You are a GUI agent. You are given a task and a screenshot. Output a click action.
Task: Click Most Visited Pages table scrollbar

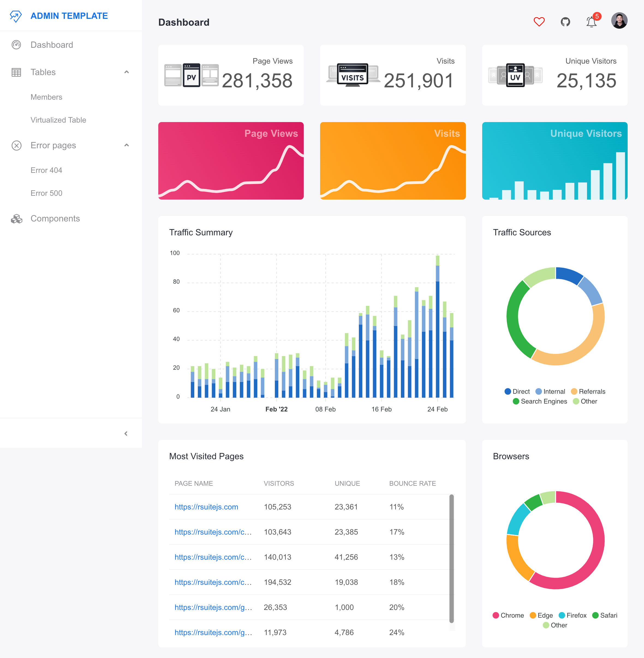pos(451,559)
